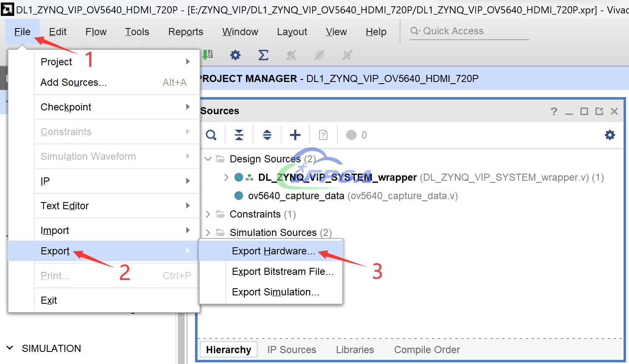Collapse the SIMULATION section in navigator
Viewport: 629px width, 364px height.
click(x=10, y=348)
